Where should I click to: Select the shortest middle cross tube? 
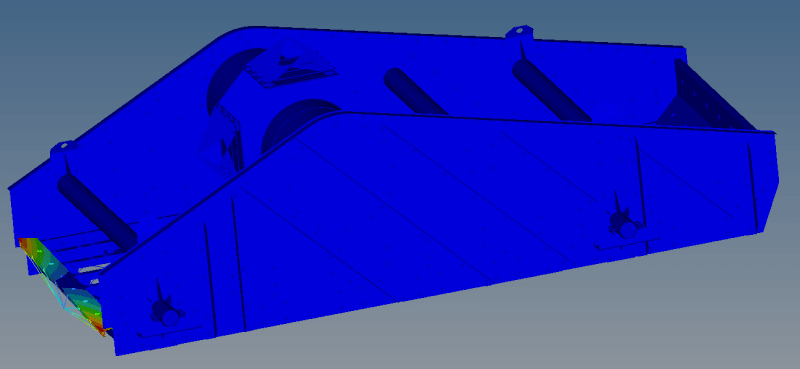point(414,91)
